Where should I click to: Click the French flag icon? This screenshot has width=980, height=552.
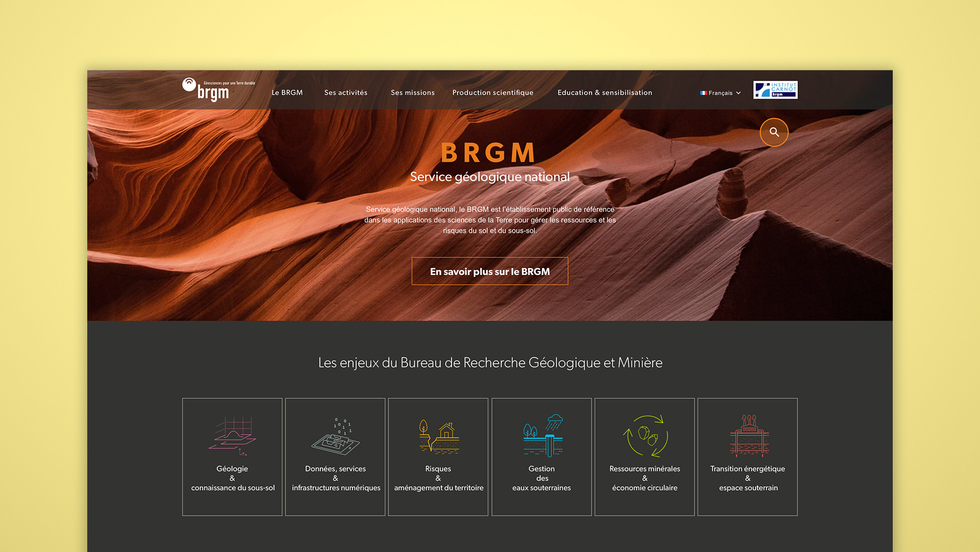703,93
